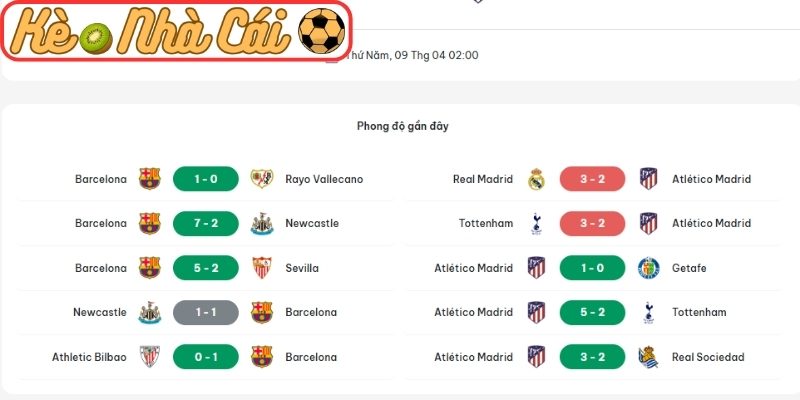This screenshot has height=400, width=800.
Task: Open the Barcelona 1 - 0 score badge
Action: 205,179
